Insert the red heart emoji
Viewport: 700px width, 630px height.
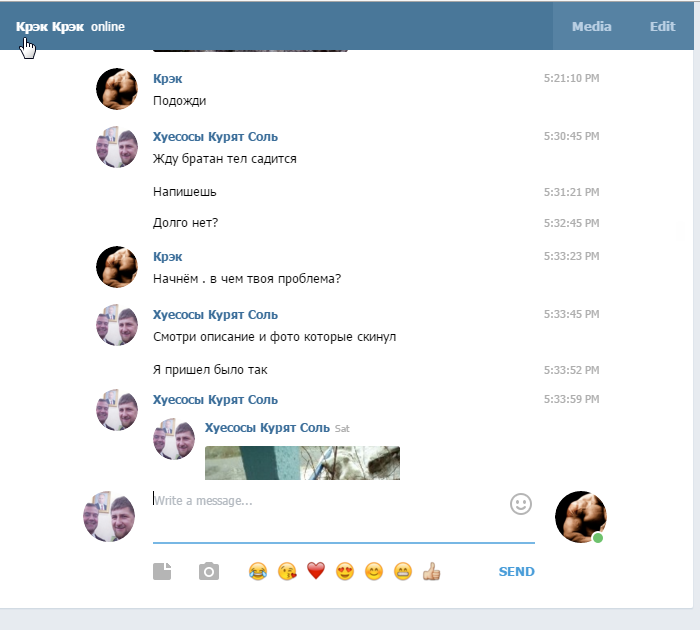tap(316, 571)
